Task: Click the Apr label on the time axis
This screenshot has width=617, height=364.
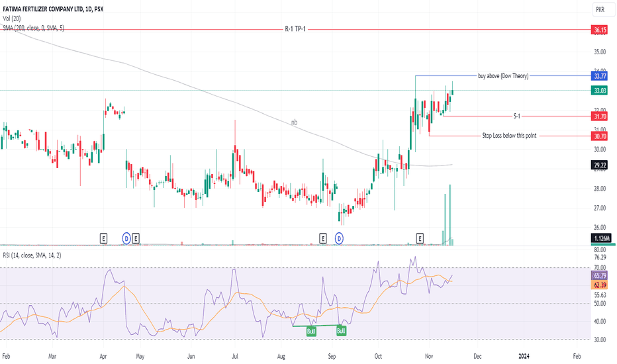Action: click(103, 356)
